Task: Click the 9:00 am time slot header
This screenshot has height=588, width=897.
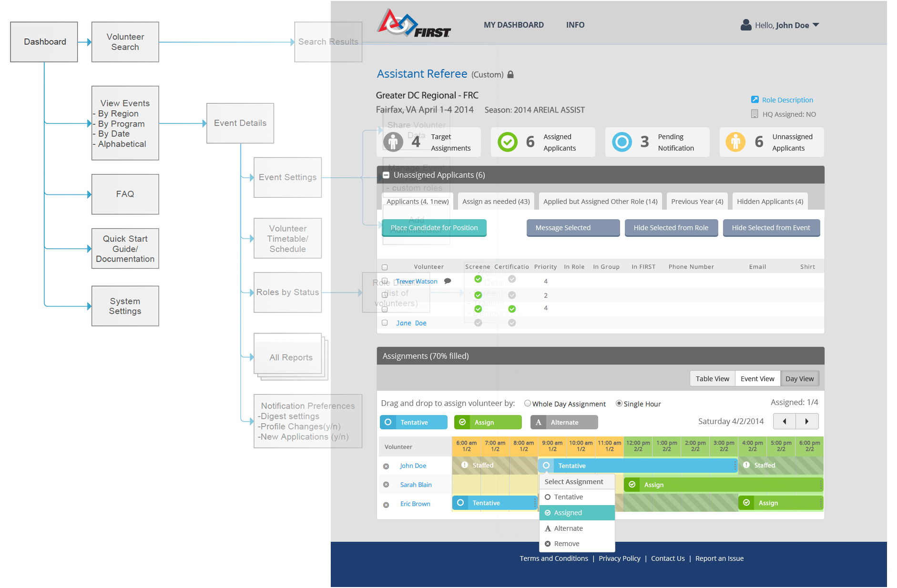Action: [x=552, y=446]
